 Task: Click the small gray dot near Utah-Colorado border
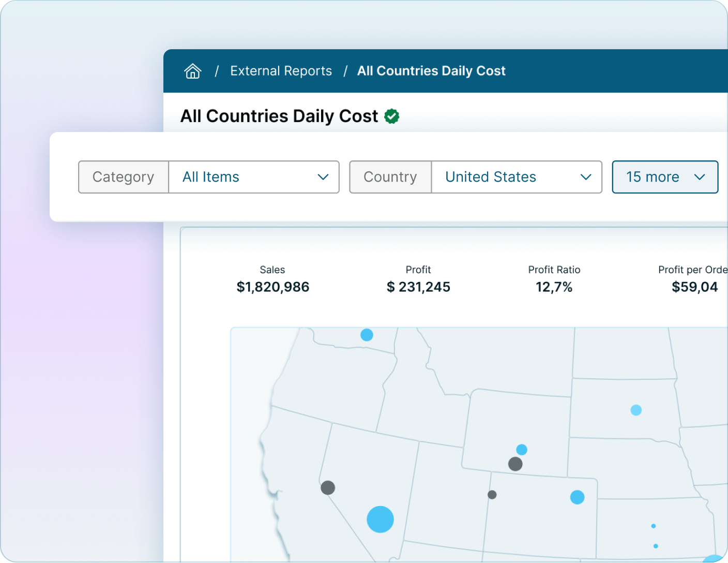492,495
